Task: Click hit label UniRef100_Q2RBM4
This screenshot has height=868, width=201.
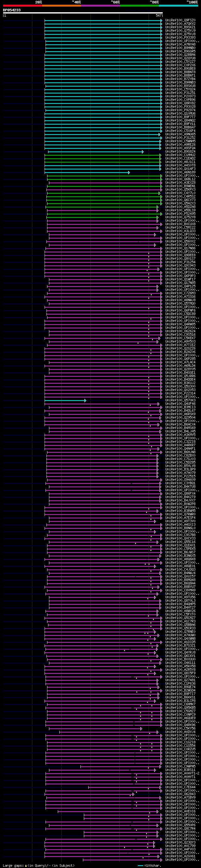Action: 180,55
